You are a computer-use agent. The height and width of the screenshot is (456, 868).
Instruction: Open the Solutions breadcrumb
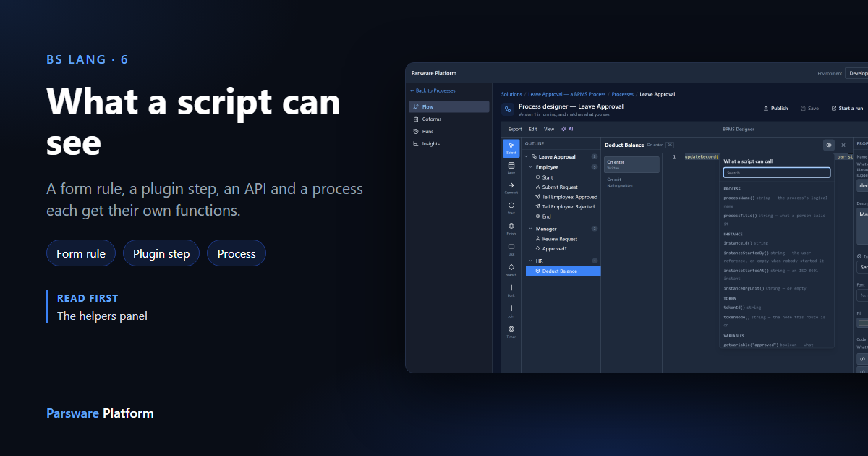(x=511, y=94)
